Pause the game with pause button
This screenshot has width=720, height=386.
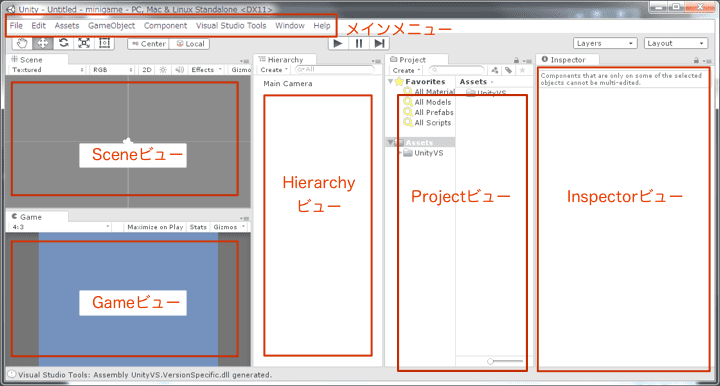click(359, 43)
